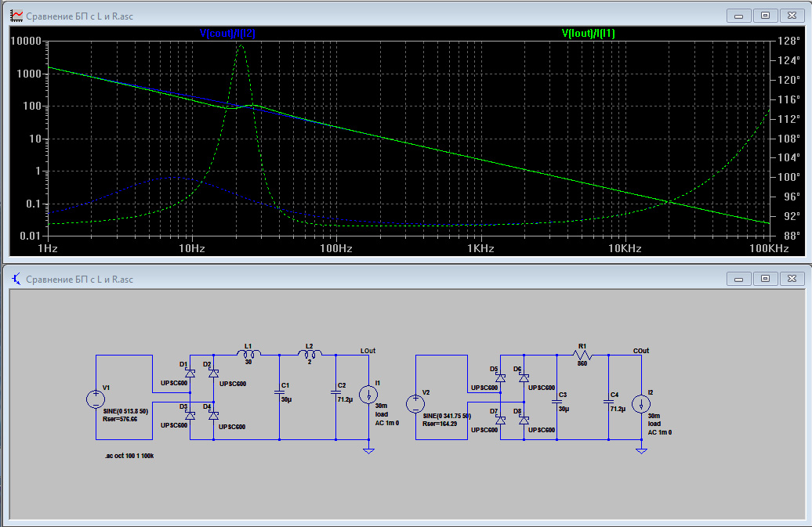Image resolution: width=812 pixels, height=527 pixels.
Task: Click the I2 current source load
Action: point(641,404)
